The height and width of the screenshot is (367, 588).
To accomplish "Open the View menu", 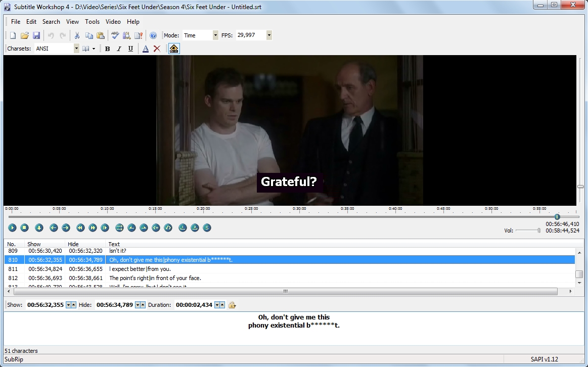I will pos(72,22).
